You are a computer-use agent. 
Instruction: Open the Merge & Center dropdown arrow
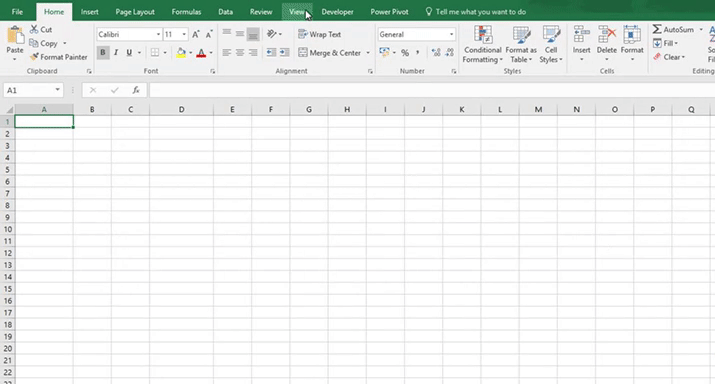(x=368, y=53)
